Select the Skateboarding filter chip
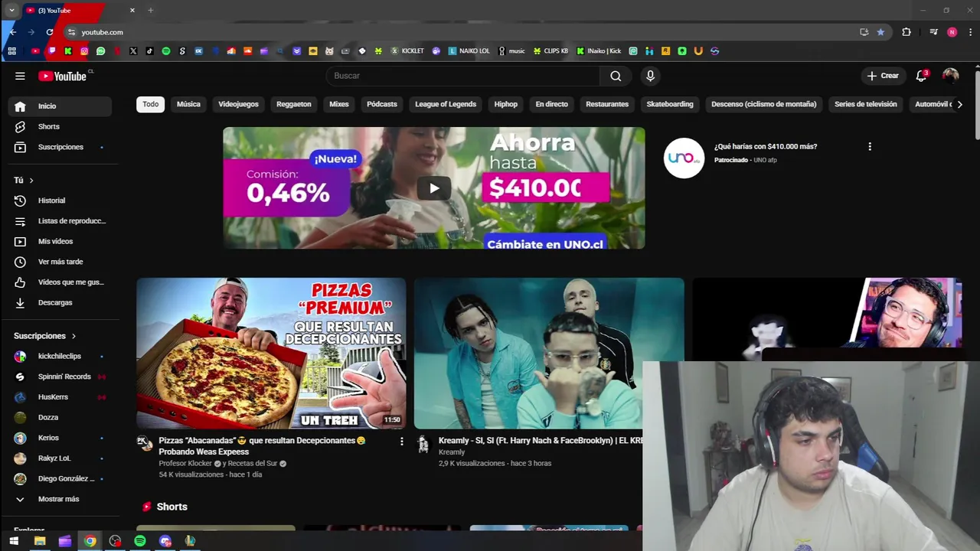Viewport: 980px width, 551px height. [670, 104]
